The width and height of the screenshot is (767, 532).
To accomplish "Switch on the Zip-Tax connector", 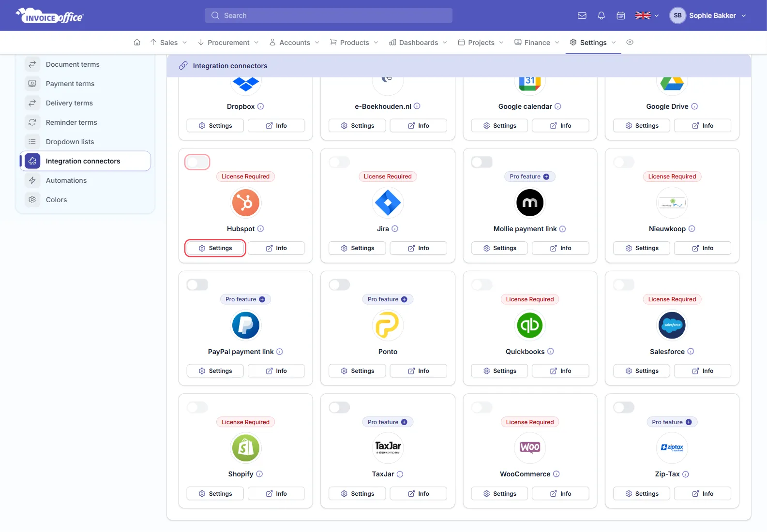I will (624, 408).
